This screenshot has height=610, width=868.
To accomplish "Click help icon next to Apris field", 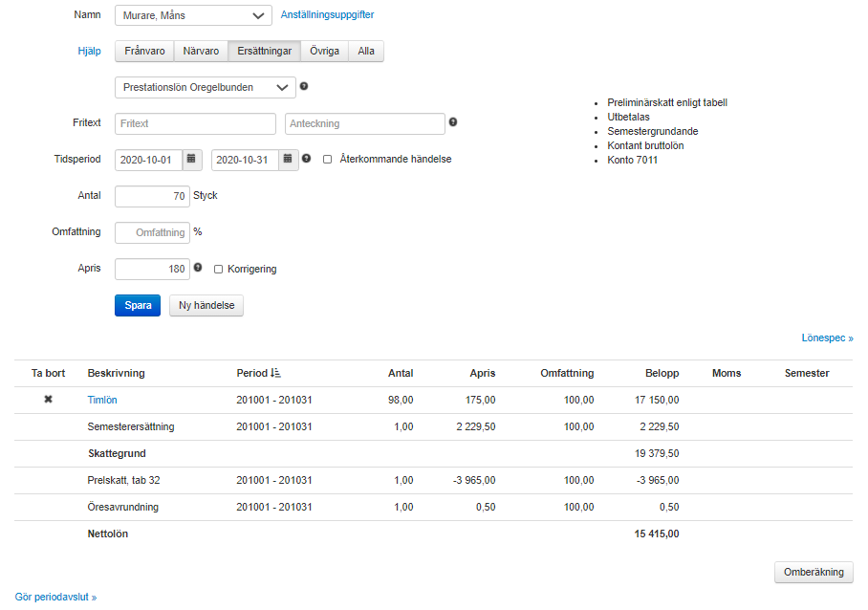I will point(198,269).
